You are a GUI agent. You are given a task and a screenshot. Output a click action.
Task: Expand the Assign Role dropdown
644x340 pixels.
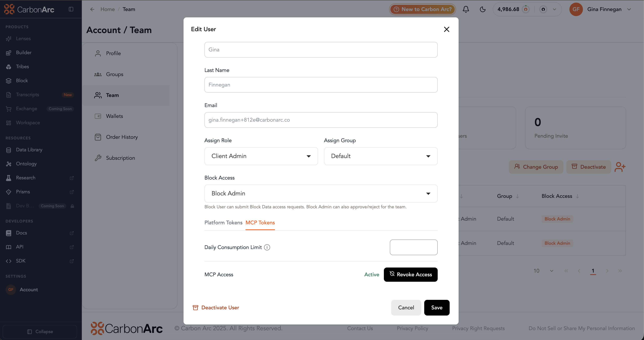pos(261,156)
